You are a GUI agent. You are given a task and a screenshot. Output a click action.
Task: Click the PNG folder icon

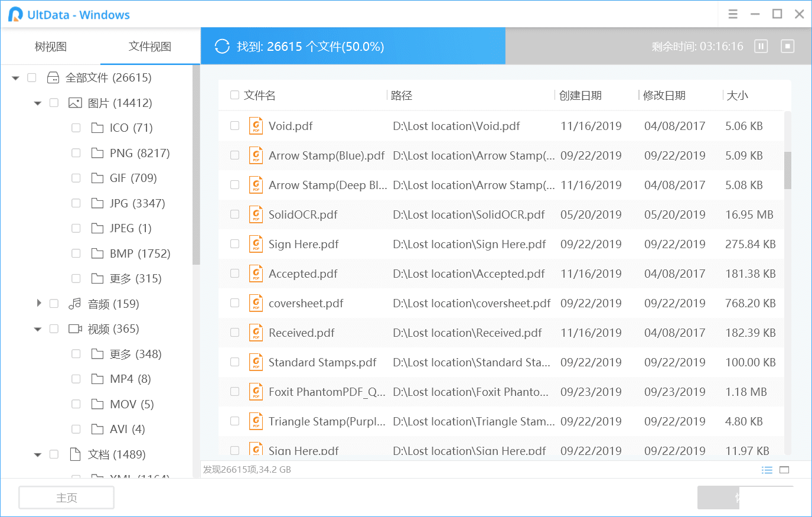point(97,153)
